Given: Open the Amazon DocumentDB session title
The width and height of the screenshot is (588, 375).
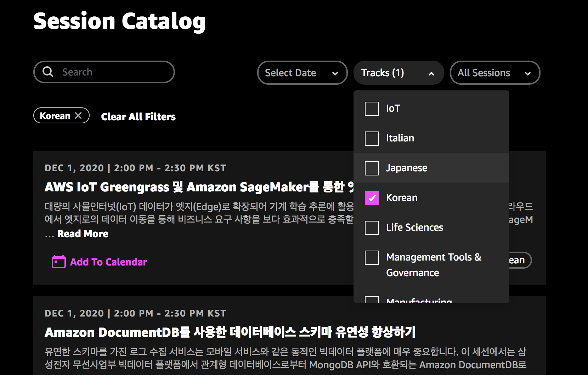Looking at the screenshot, I should pyautogui.click(x=230, y=332).
